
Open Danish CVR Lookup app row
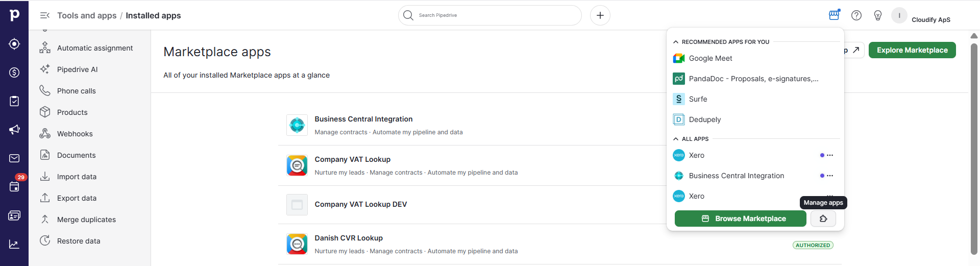559,244
